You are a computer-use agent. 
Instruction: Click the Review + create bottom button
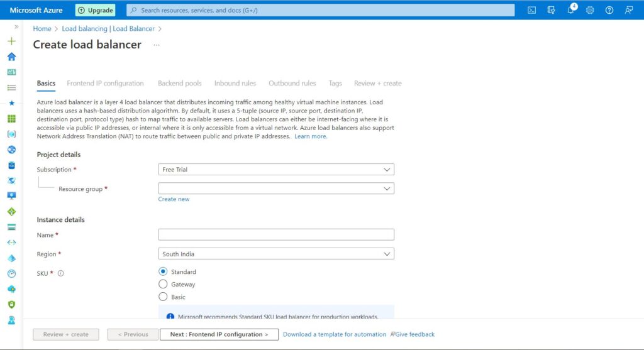click(65, 334)
